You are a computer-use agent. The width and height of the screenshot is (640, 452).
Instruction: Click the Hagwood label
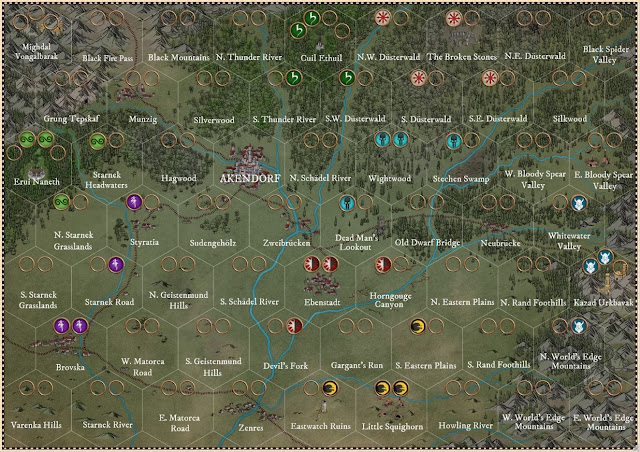tap(178, 178)
